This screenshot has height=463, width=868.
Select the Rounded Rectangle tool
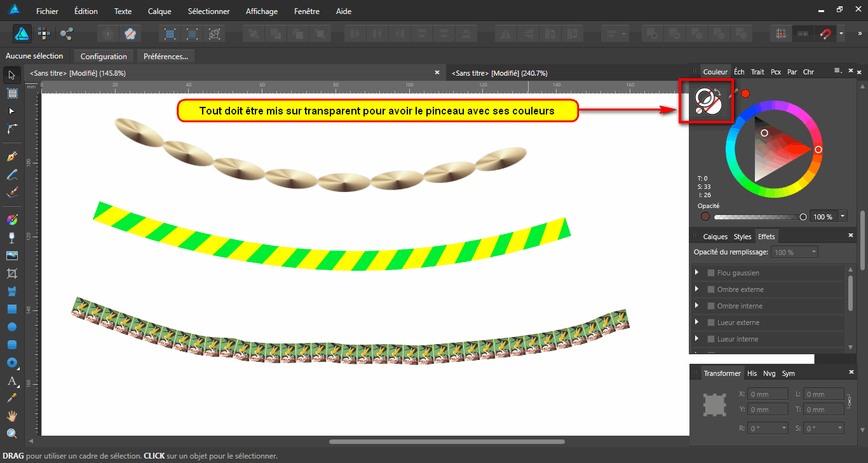coord(11,345)
